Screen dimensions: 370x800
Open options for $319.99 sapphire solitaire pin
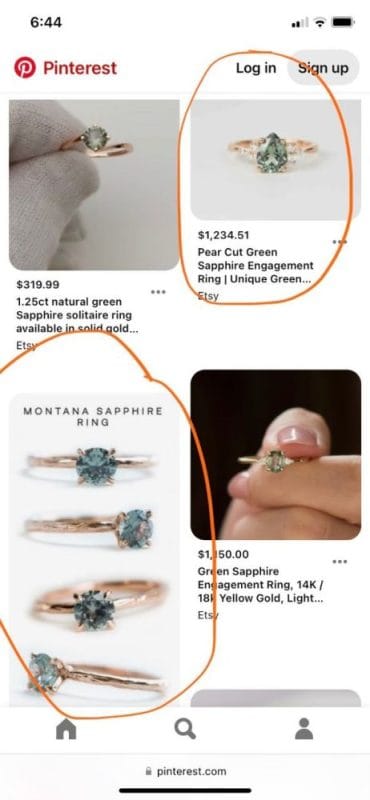click(158, 292)
